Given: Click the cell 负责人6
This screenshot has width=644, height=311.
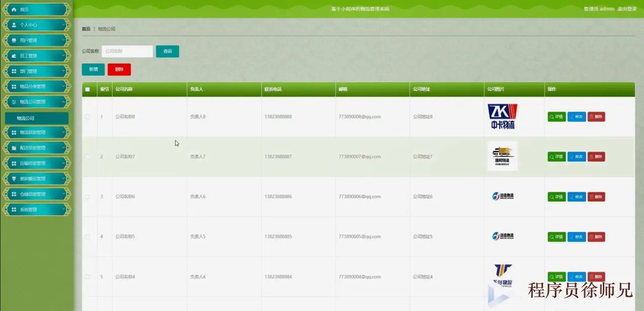Looking at the screenshot, I should pos(197,197).
